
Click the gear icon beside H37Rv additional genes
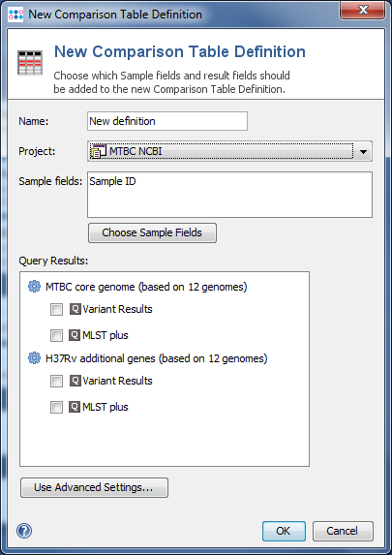pos(34,358)
